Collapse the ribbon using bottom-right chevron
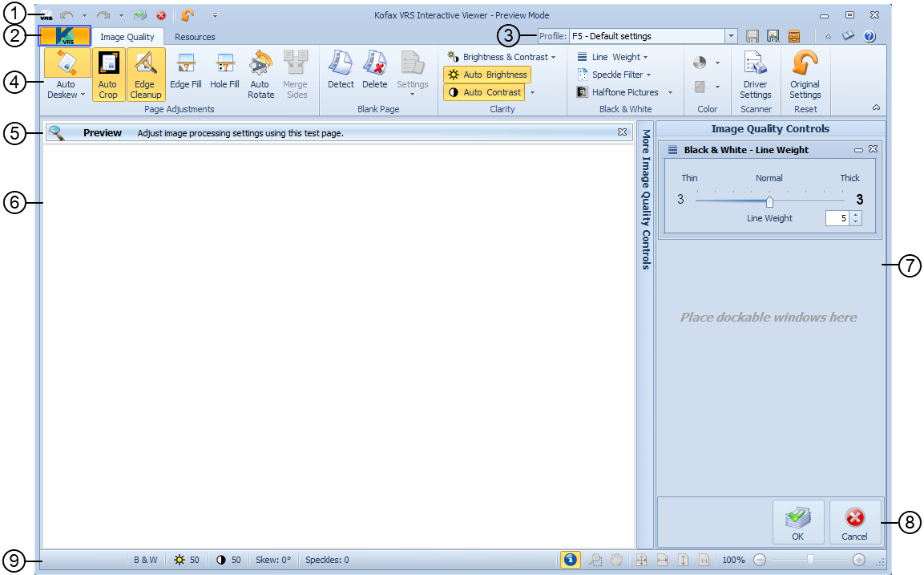 [876, 107]
